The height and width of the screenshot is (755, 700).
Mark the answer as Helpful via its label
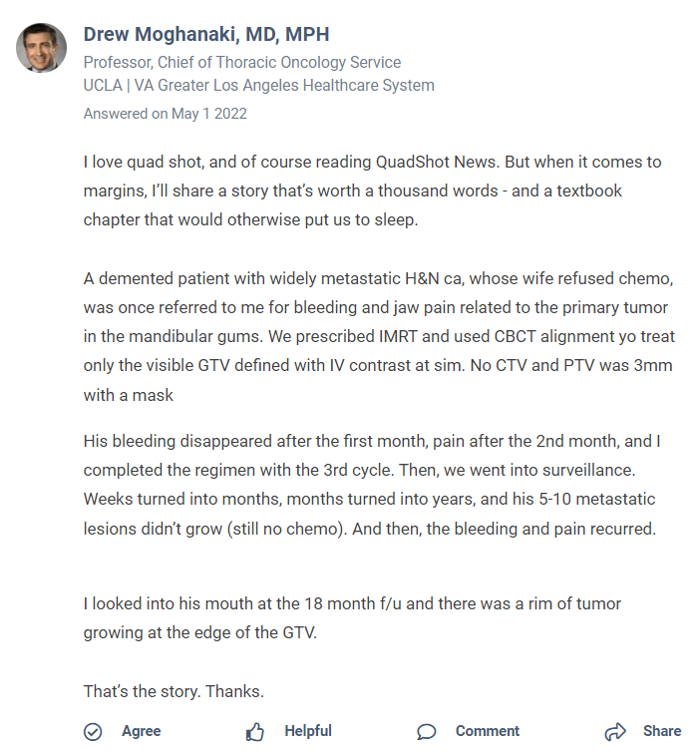pyautogui.click(x=307, y=731)
